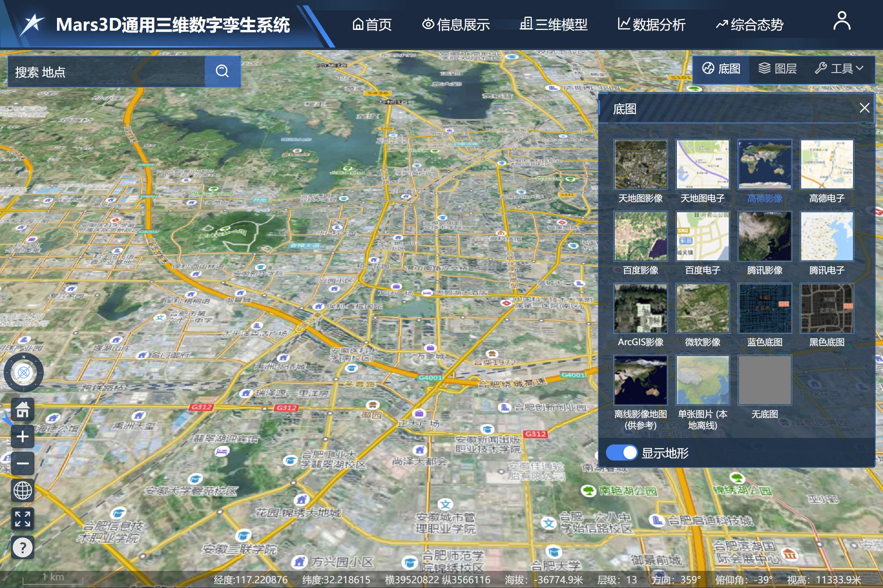883x588 pixels.
Task: Open the 数据分析 menu item
Action: pos(651,25)
